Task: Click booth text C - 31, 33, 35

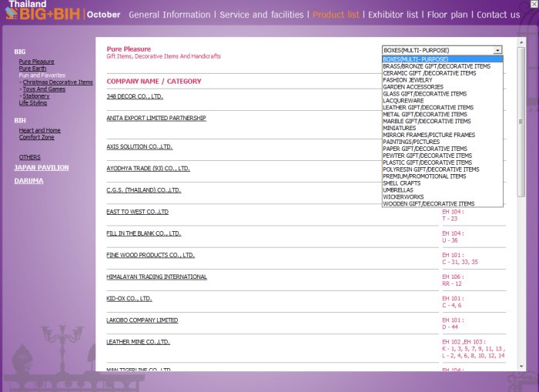Action: [x=460, y=262]
